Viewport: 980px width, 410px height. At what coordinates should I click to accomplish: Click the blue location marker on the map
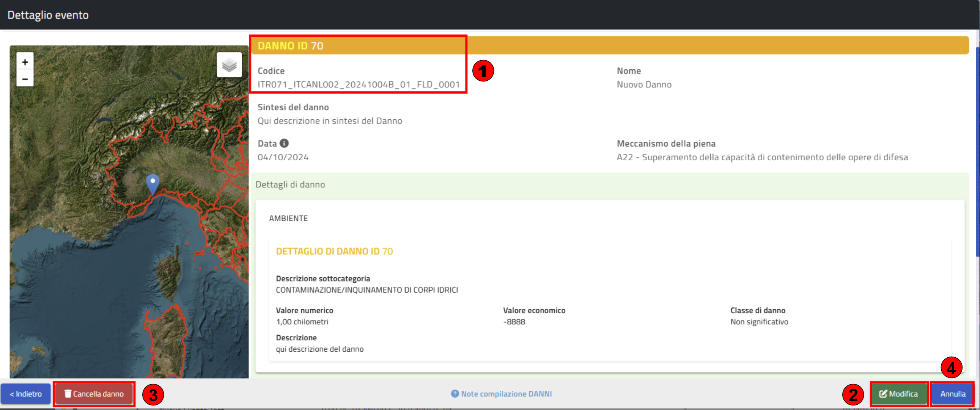coord(153,183)
